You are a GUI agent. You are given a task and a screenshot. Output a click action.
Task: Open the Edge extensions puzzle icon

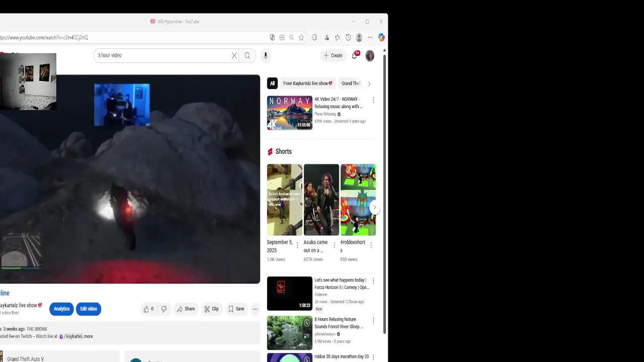[x=314, y=37]
